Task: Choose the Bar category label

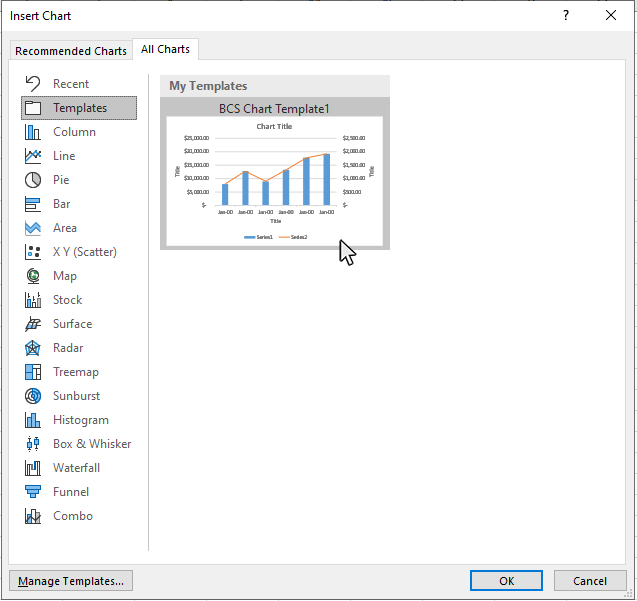Action: 62,204
